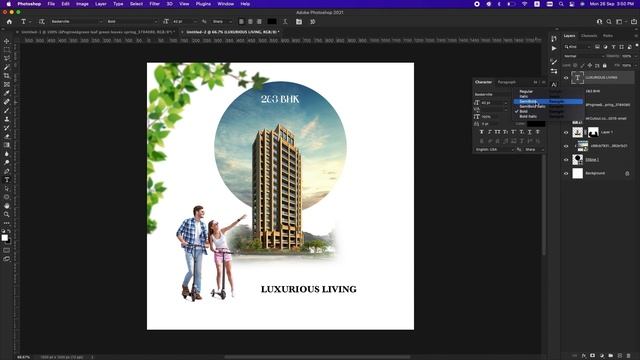Toggle Underline in Character panel
This screenshot has height=360, width=640.
pos(529,132)
